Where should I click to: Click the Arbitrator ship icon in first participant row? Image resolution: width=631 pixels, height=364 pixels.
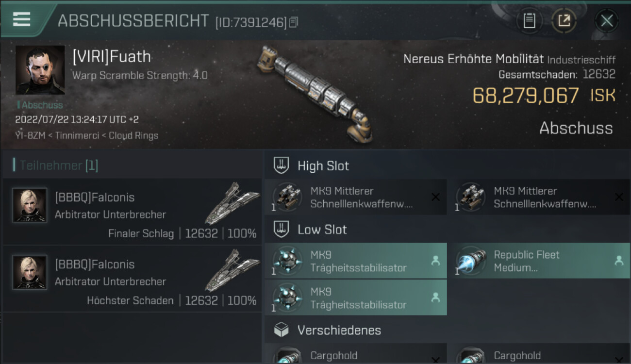coord(232,203)
